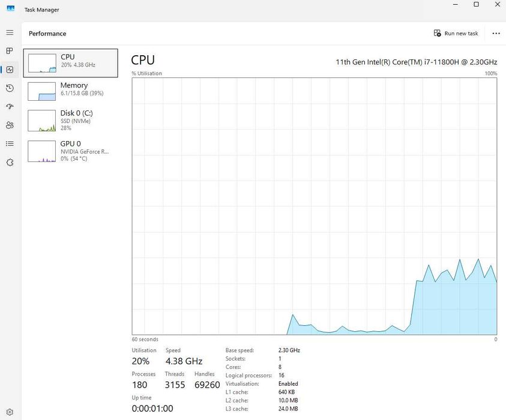Open the three-dot more options menu
Viewport: 506px width, 420px height.
click(496, 33)
